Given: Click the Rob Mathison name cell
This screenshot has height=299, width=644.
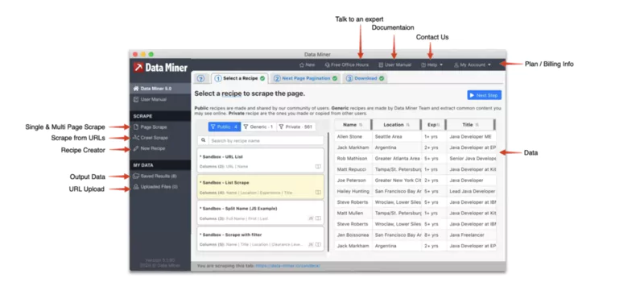Looking at the screenshot, I should [x=353, y=158].
